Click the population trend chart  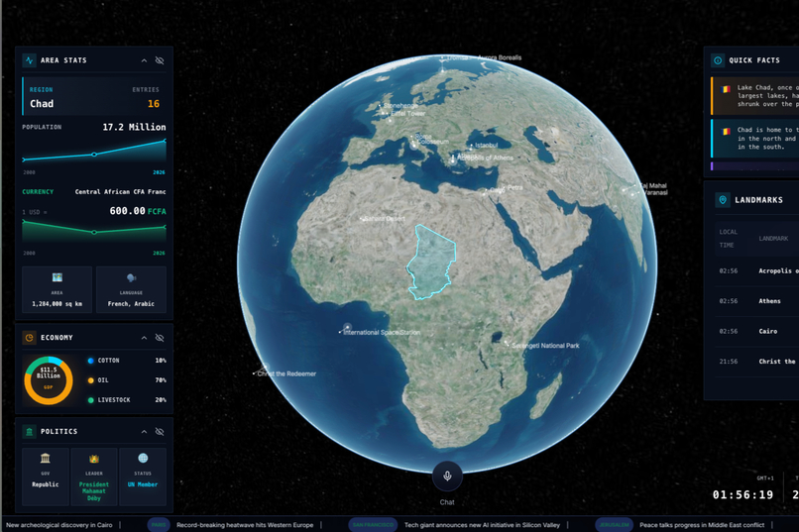[94, 151]
